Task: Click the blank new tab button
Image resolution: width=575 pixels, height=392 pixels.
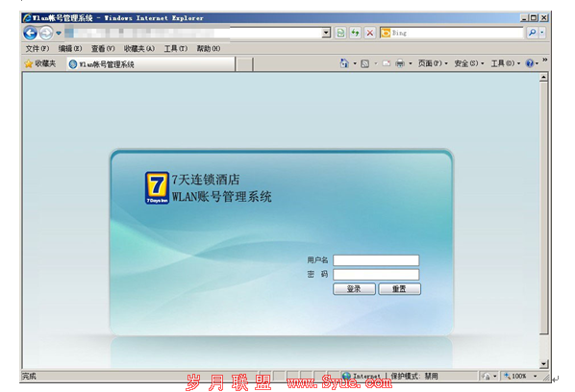Action: click(244, 64)
